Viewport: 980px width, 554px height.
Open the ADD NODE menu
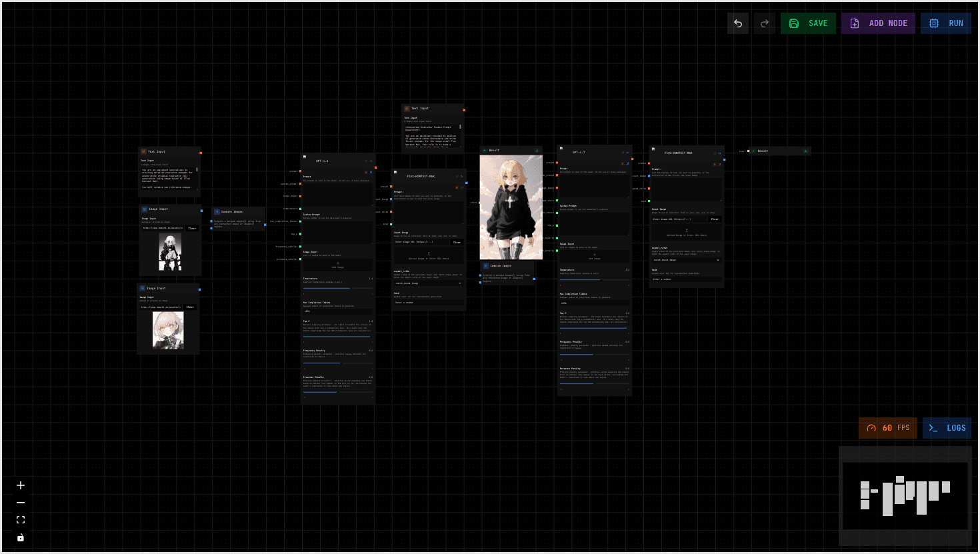[x=879, y=23]
